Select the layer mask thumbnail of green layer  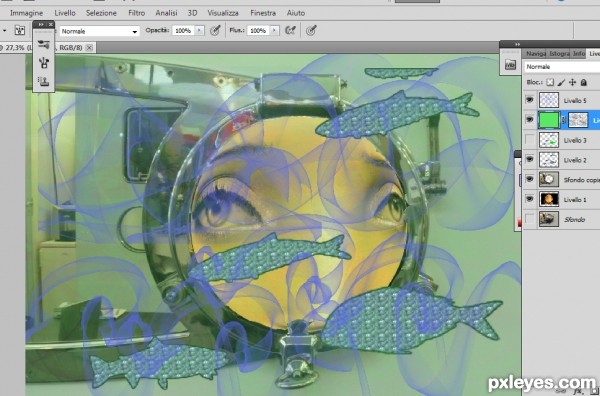(578, 120)
